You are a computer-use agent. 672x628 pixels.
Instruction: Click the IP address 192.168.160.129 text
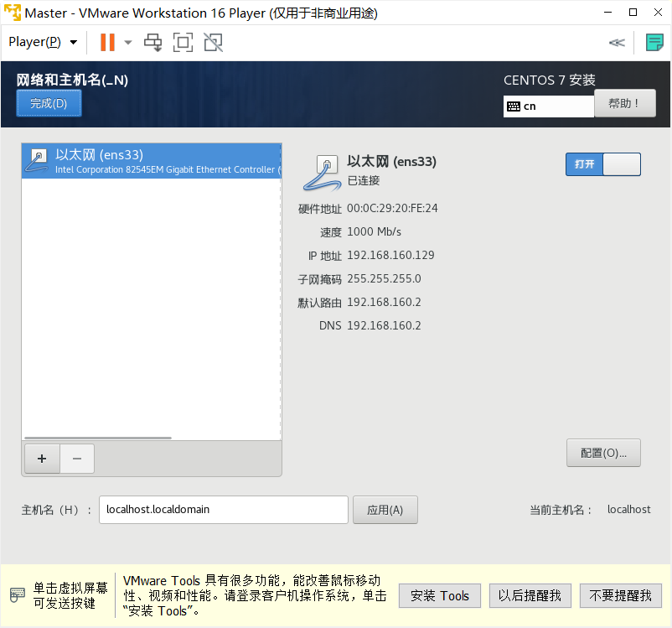[390, 255]
